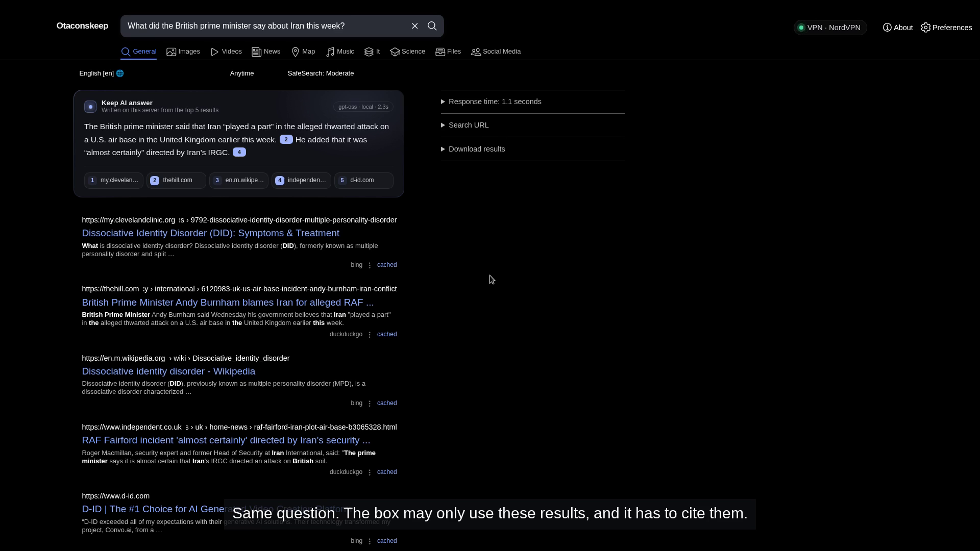Image resolution: width=980 pixels, height=551 pixels.
Task: Open Dissociative identity disorder Wikipedia result
Action: 168,371
